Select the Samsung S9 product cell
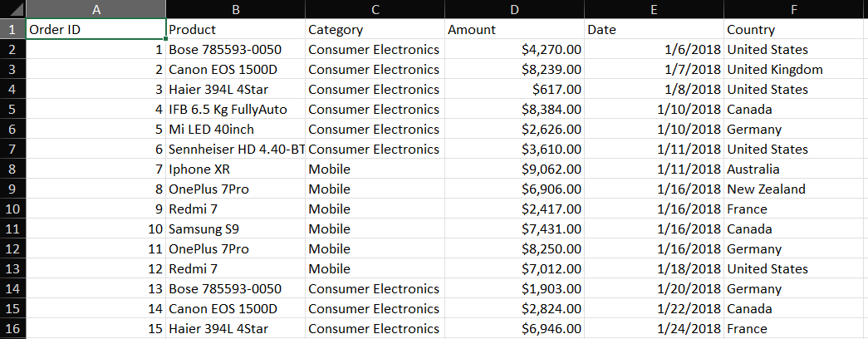 235,228
